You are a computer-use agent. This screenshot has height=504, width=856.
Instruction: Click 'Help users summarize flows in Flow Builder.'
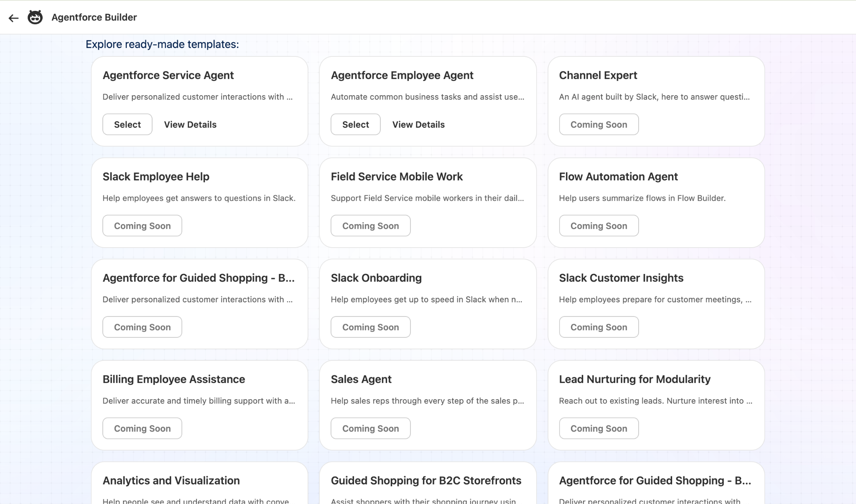coord(642,198)
